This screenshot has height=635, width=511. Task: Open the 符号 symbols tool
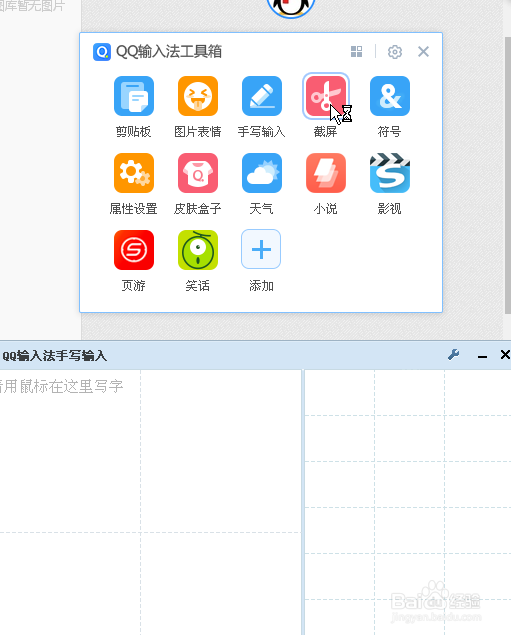pos(390,96)
